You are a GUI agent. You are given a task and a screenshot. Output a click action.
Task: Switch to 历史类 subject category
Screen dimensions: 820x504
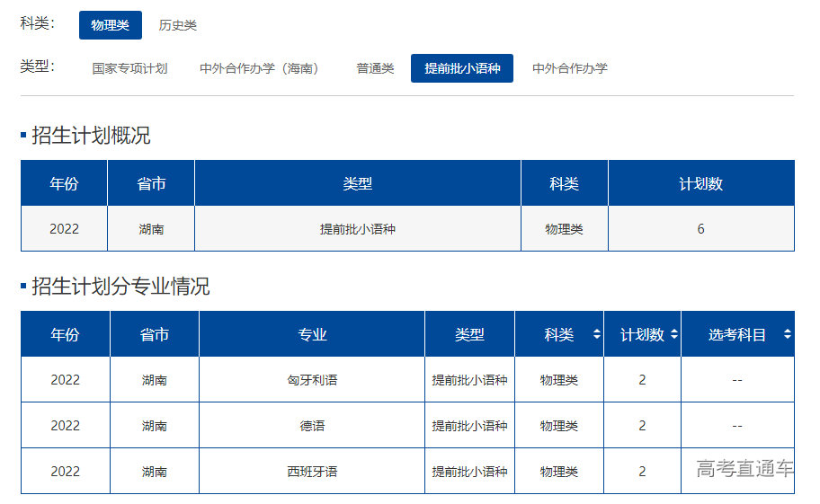177,25
